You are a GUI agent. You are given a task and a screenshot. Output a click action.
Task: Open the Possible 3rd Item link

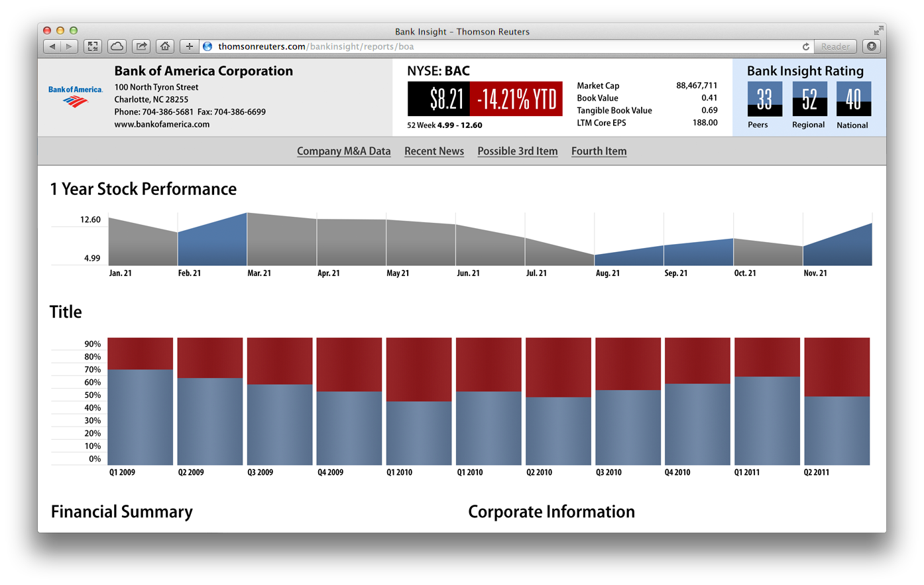click(518, 151)
